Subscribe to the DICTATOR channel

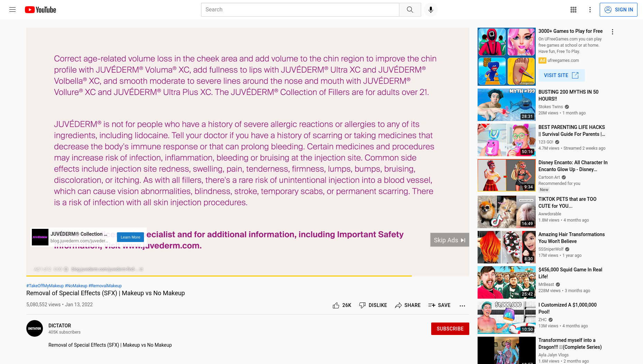pyautogui.click(x=450, y=329)
